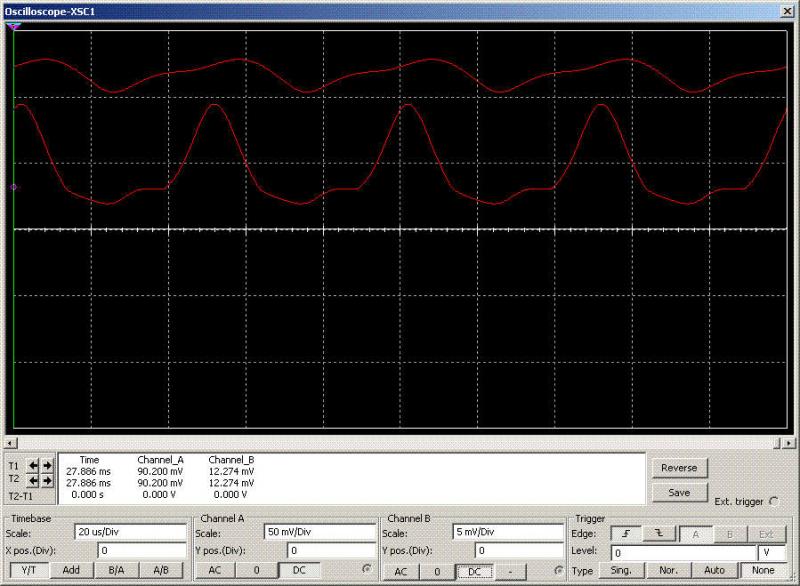Click the Channel A radio indicator

click(x=366, y=569)
